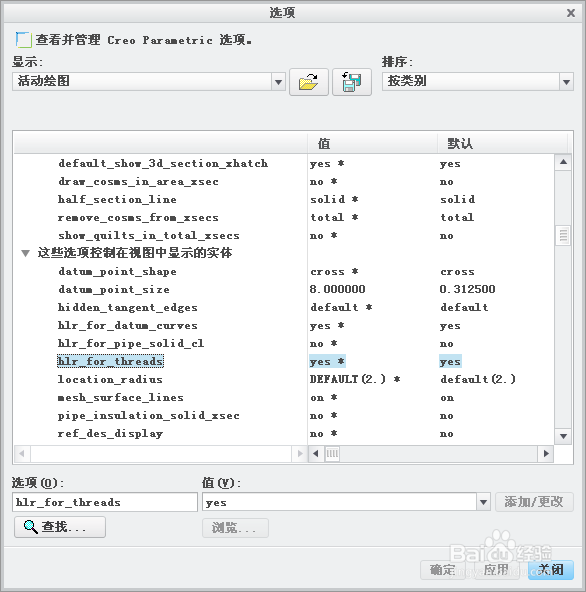This screenshot has width=586, height=592.
Task: Click the 值 column header
Action: (x=372, y=143)
